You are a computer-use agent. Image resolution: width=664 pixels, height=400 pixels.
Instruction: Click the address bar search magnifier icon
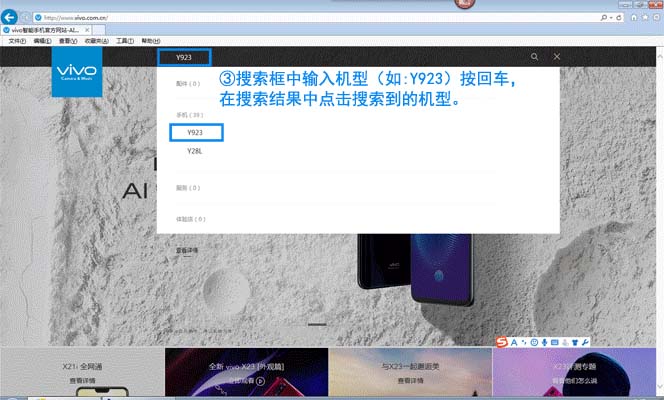pos(604,17)
